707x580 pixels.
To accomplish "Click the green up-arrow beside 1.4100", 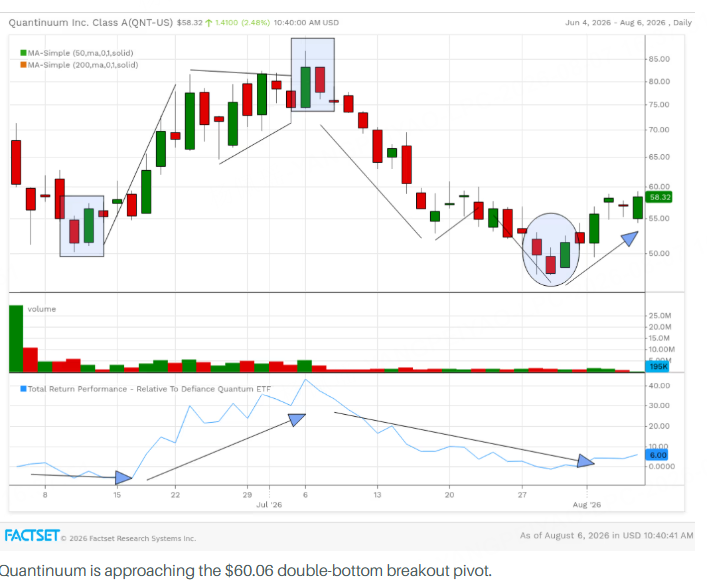I will (209, 23).
